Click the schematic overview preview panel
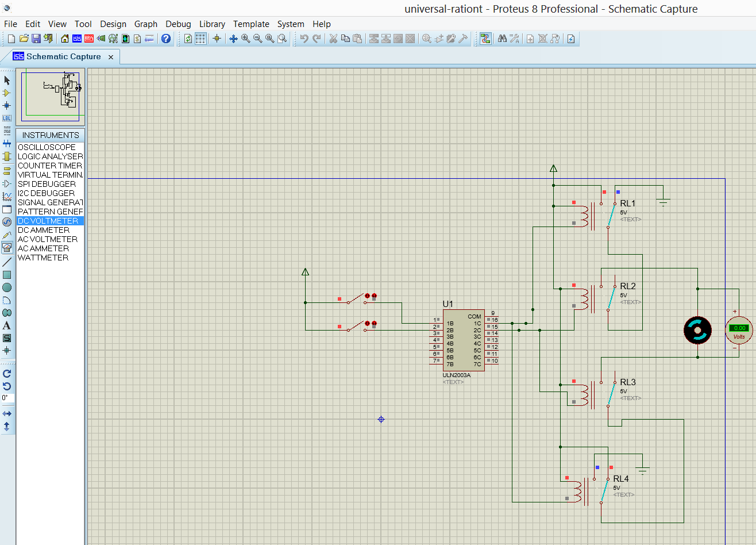 (51, 95)
